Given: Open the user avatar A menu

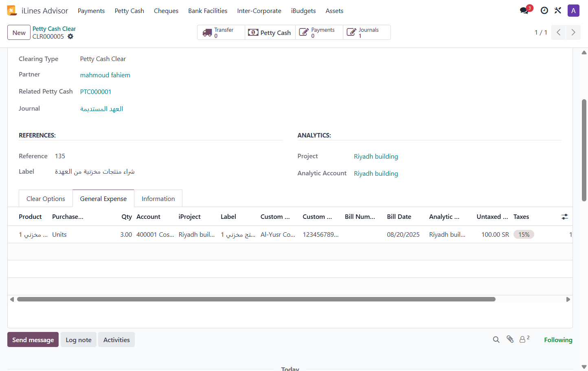Looking at the screenshot, I should click(573, 11).
